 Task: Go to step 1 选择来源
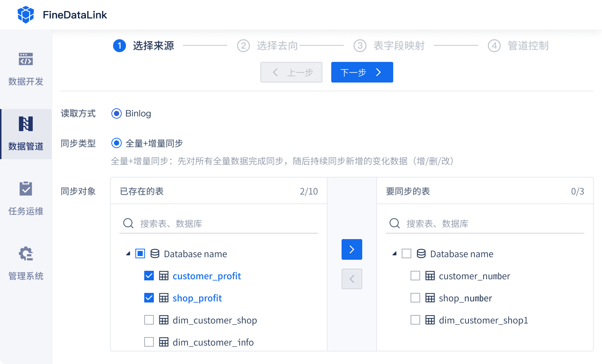pyautogui.click(x=143, y=46)
